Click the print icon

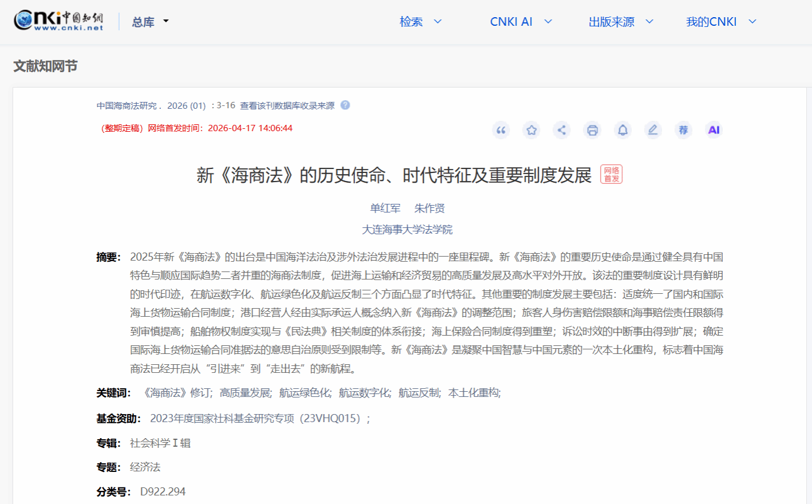coord(592,130)
